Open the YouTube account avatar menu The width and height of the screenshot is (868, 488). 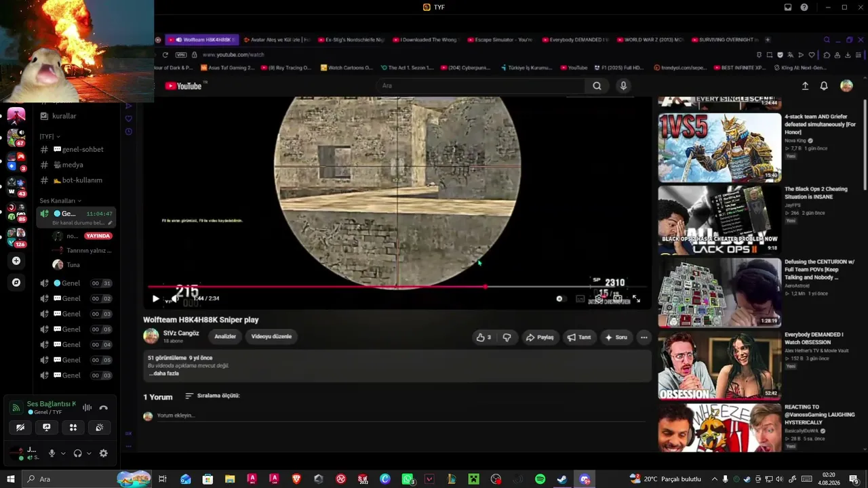[846, 86]
